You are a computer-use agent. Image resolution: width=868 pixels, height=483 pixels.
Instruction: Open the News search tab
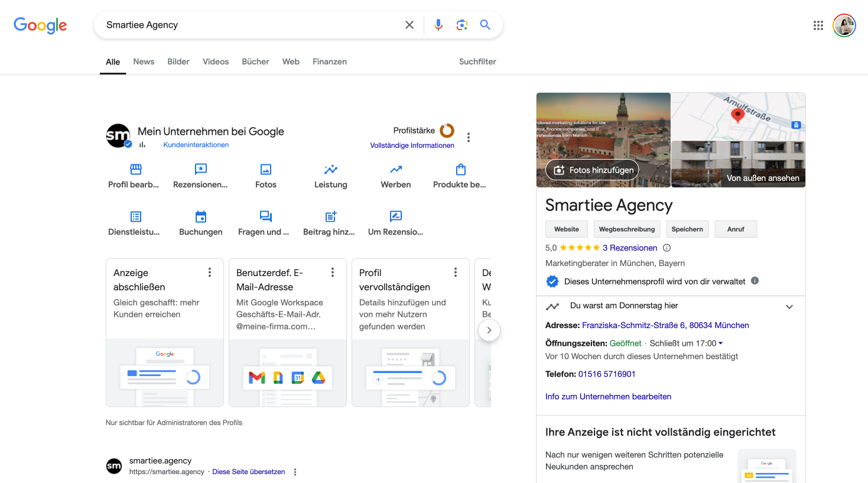(x=143, y=61)
